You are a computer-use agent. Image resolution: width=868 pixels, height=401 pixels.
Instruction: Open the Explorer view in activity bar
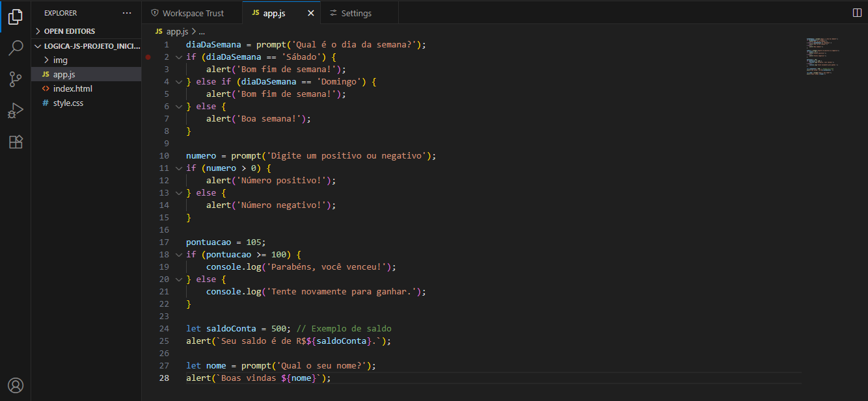[16, 18]
